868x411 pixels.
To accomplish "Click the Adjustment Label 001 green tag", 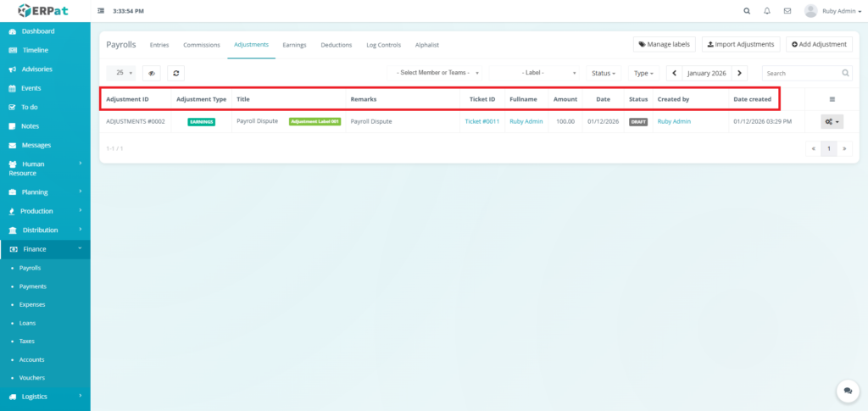I will point(314,122).
